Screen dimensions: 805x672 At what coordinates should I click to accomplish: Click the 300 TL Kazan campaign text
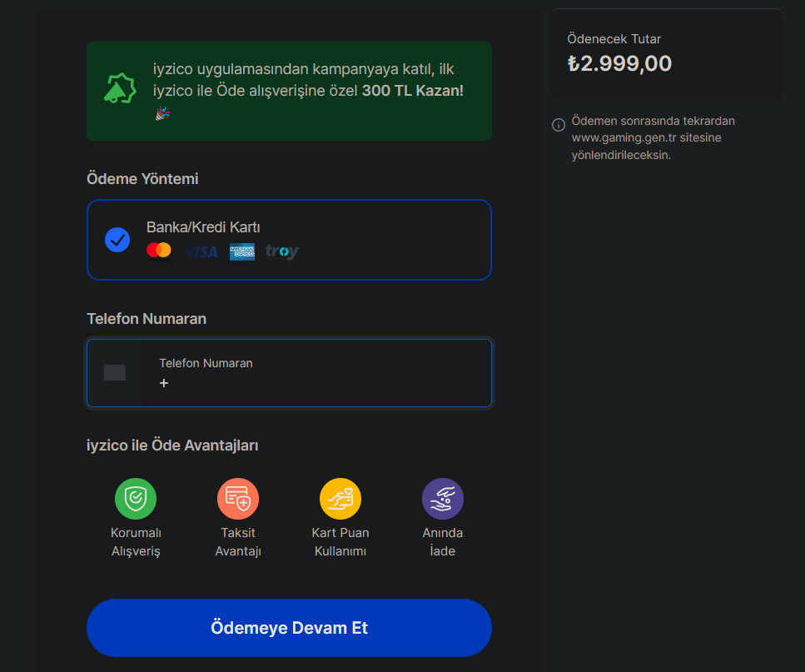[412, 91]
